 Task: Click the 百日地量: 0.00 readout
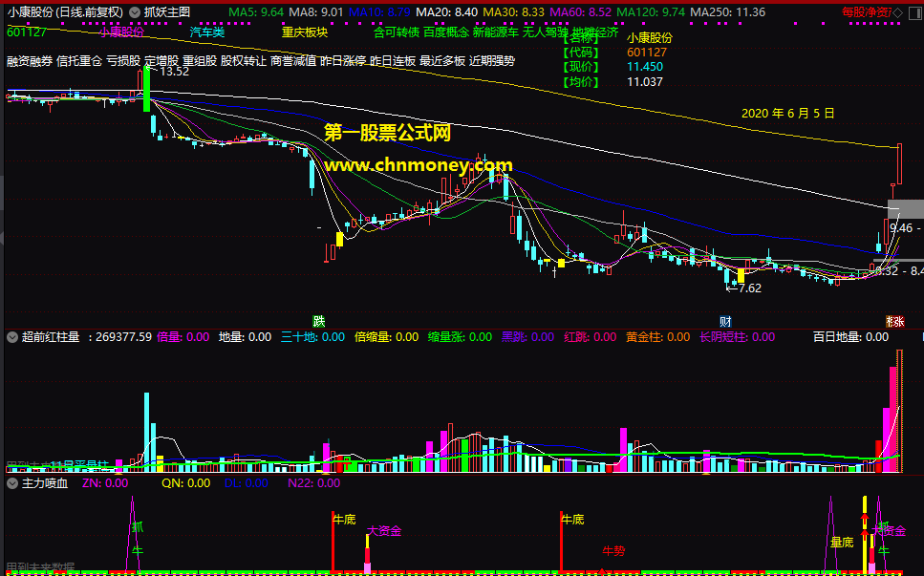tap(851, 337)
